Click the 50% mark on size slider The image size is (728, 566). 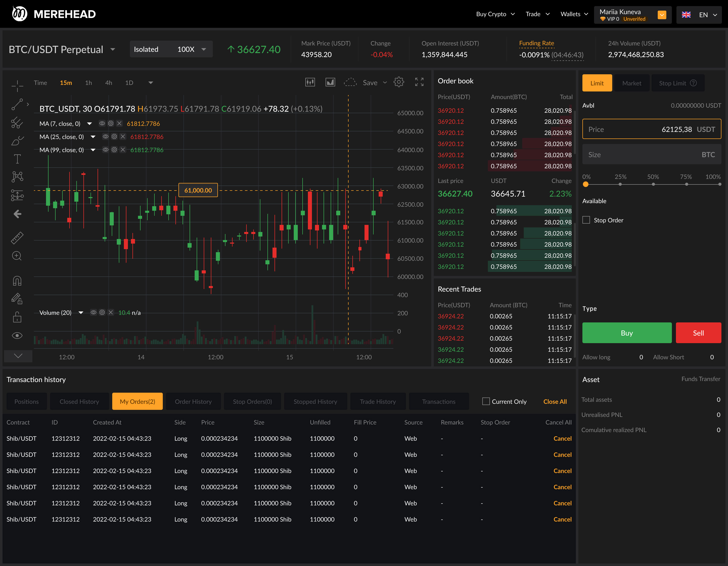click(653, 184)
